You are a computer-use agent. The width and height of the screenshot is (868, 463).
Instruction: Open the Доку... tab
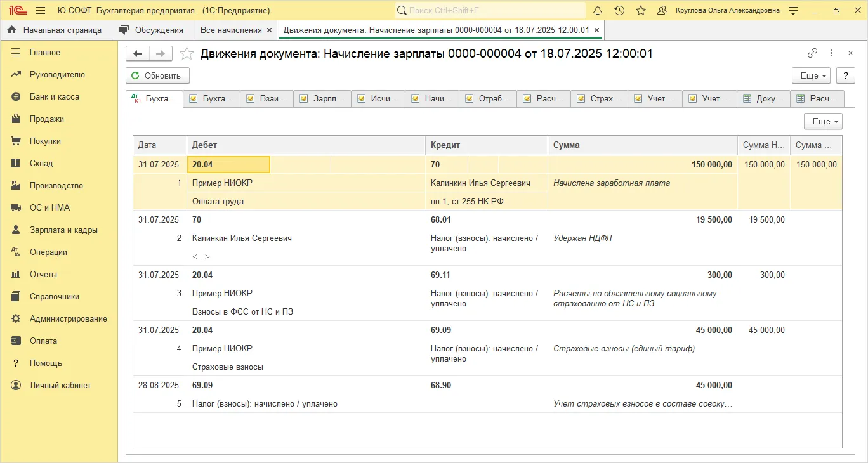[x=764, y=99]
